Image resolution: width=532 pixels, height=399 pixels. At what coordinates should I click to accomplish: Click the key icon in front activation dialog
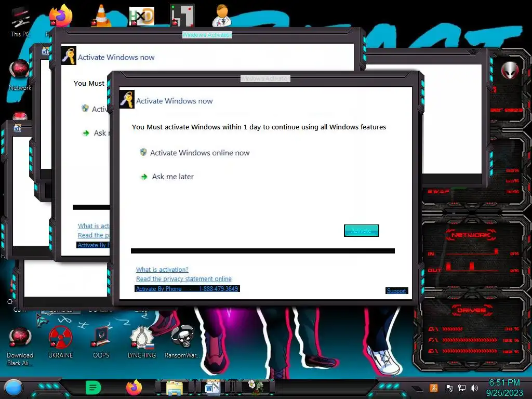click(127, 99)
